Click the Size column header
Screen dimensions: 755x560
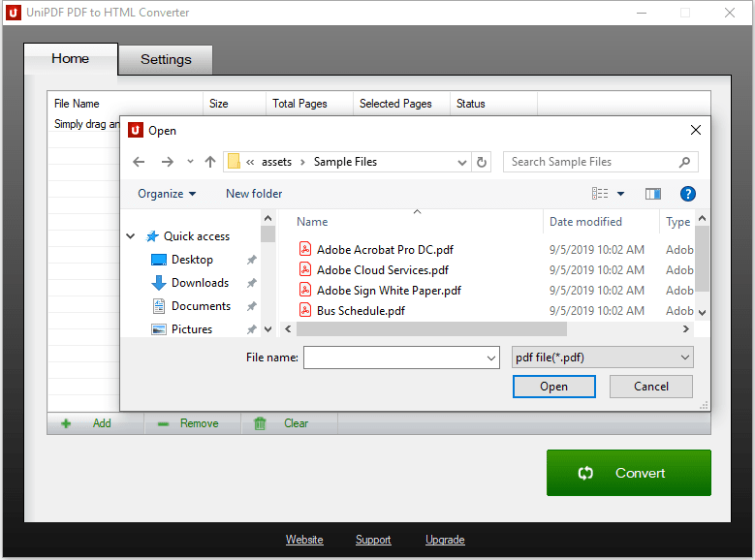(x=235, y=104)
